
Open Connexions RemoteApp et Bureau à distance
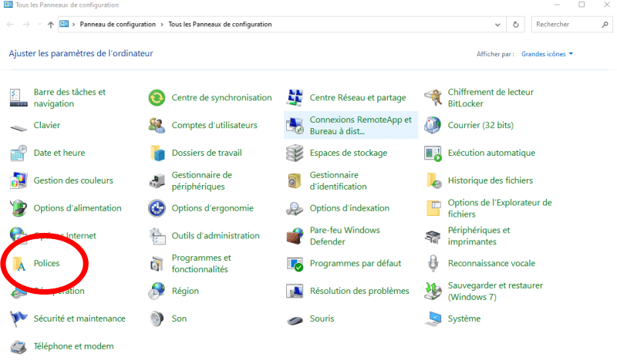coord(360,125)
